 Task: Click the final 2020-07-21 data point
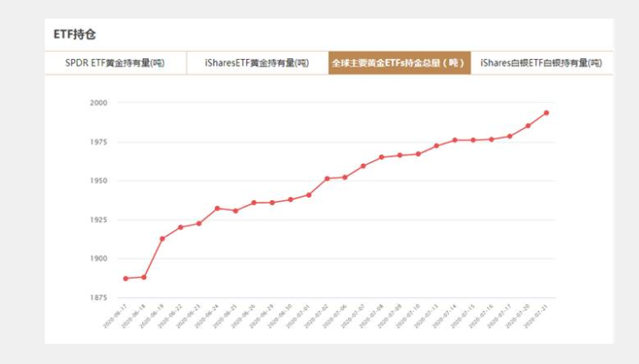coord(546,112)
